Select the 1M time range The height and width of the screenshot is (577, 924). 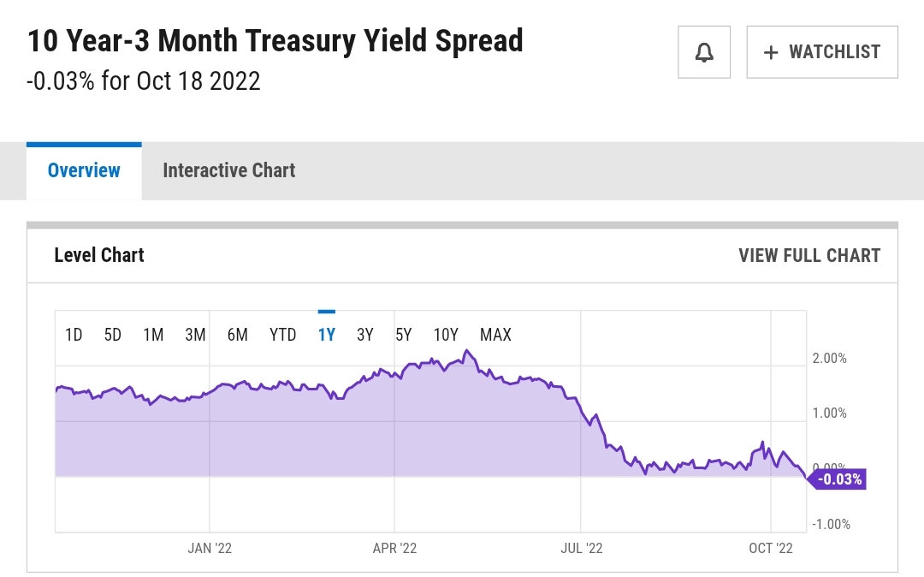[153, 335]
